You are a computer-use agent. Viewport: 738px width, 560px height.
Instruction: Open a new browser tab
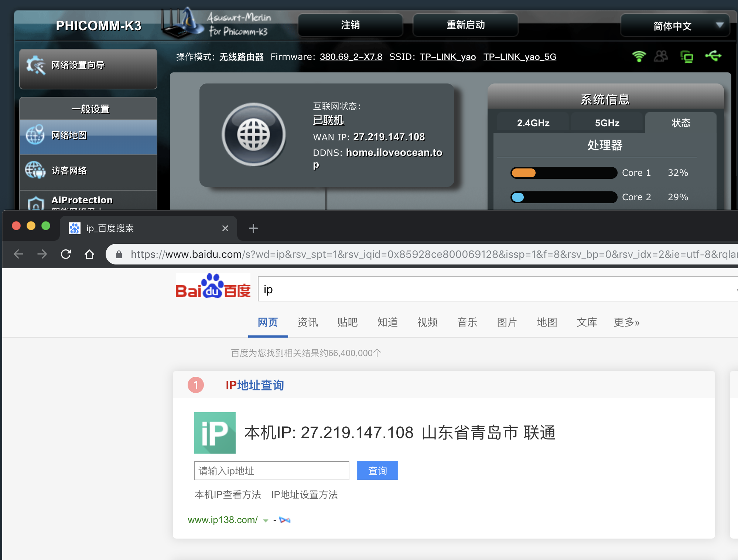(x=253, y=228)
